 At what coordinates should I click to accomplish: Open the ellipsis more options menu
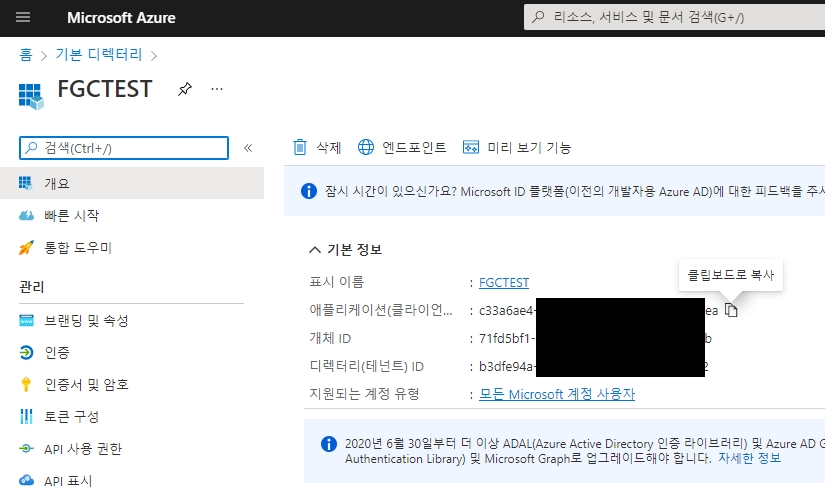click(x=217, y=89)
